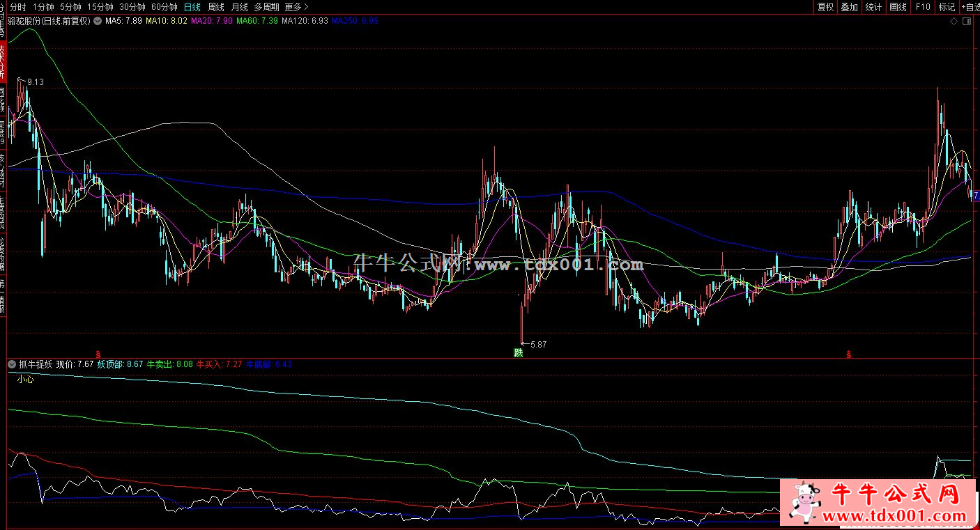Click the left red $ marker
The height and width of the screenshot is (530, 980).
pos(98,354)
